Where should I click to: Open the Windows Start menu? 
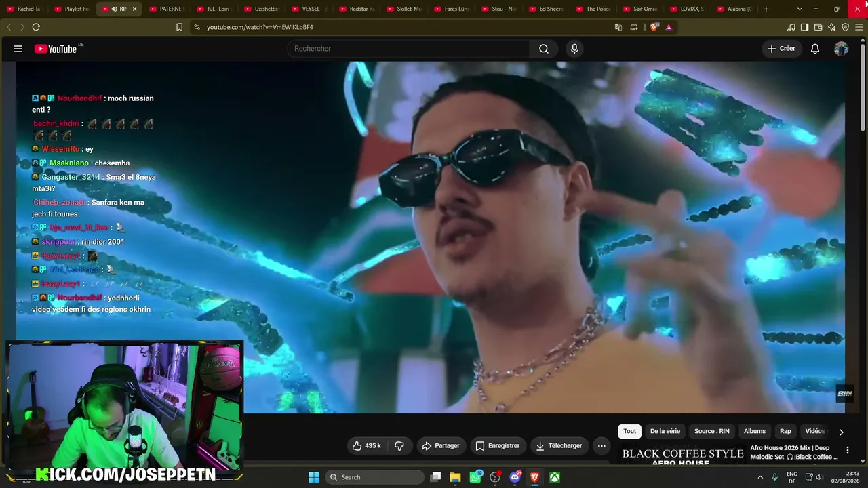(314, 477)
